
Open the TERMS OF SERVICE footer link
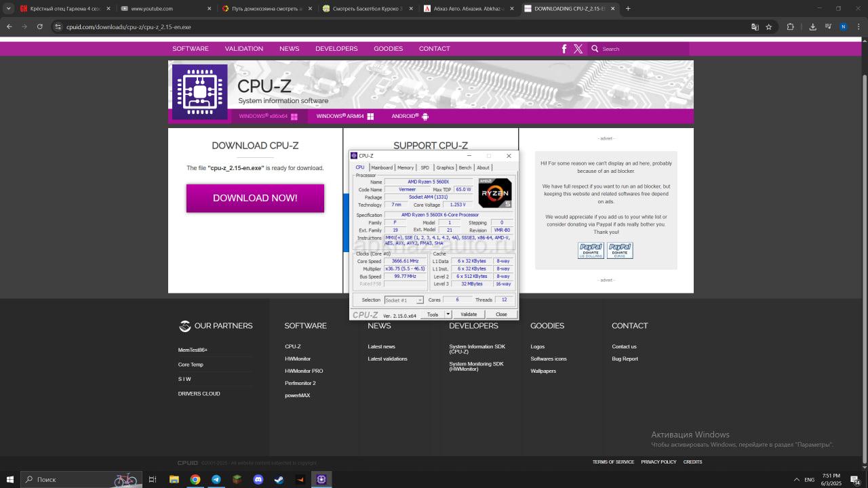coord(613,462)
